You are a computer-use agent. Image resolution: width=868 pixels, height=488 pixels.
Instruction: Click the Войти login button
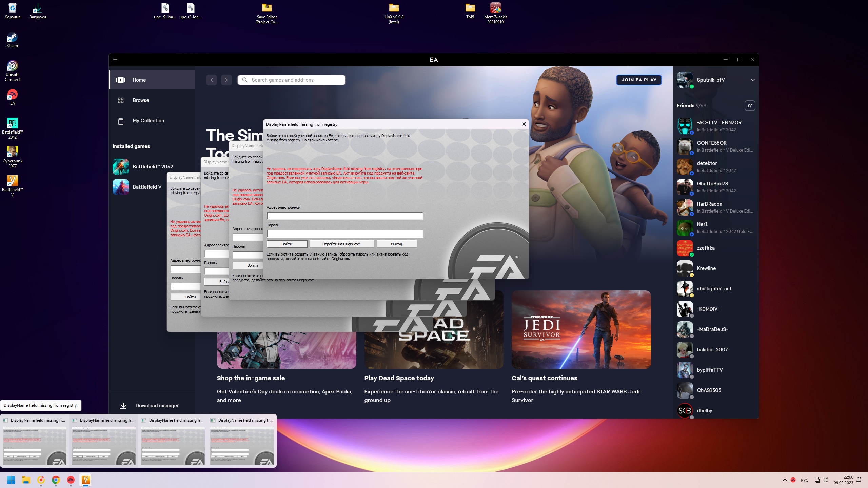287,244
